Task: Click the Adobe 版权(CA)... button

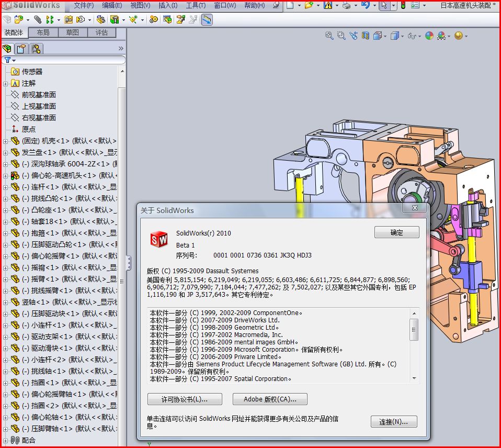Action: coord(270,399)
